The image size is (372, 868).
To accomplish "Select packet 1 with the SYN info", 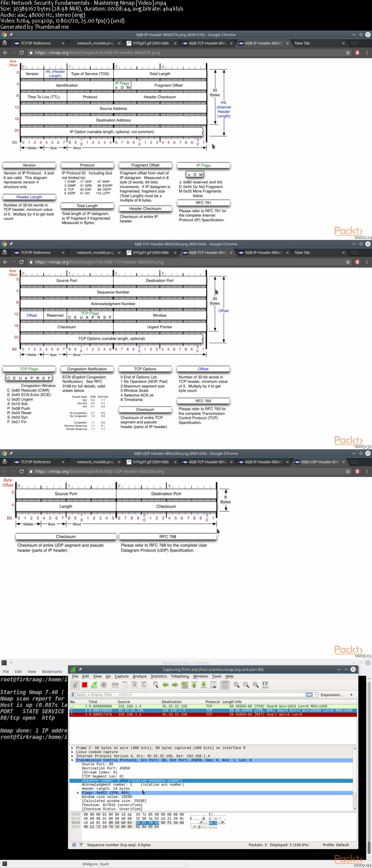I will coord(213,706).
